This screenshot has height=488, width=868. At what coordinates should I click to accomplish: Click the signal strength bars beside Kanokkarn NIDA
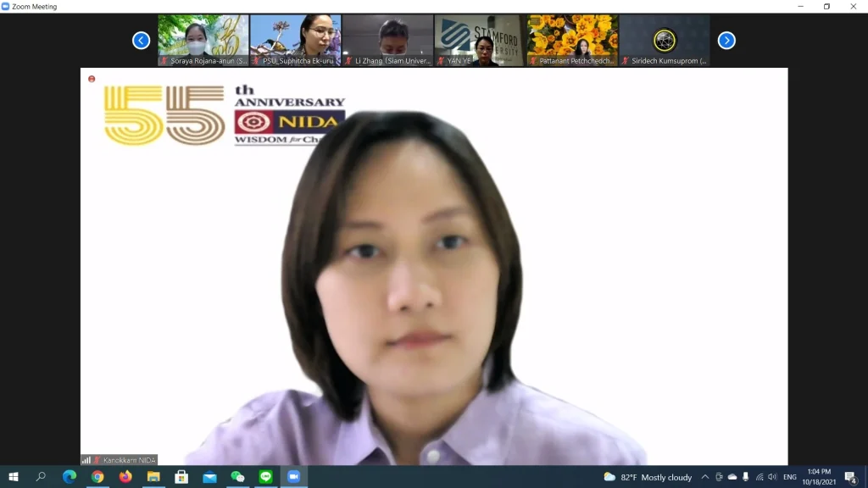86,458
